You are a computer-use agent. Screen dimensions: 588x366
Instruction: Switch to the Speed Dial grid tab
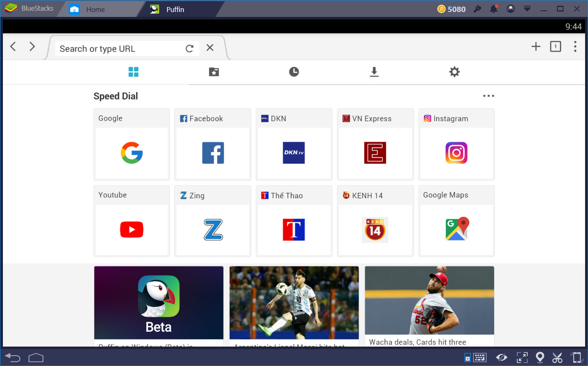(x=134, y=72)
